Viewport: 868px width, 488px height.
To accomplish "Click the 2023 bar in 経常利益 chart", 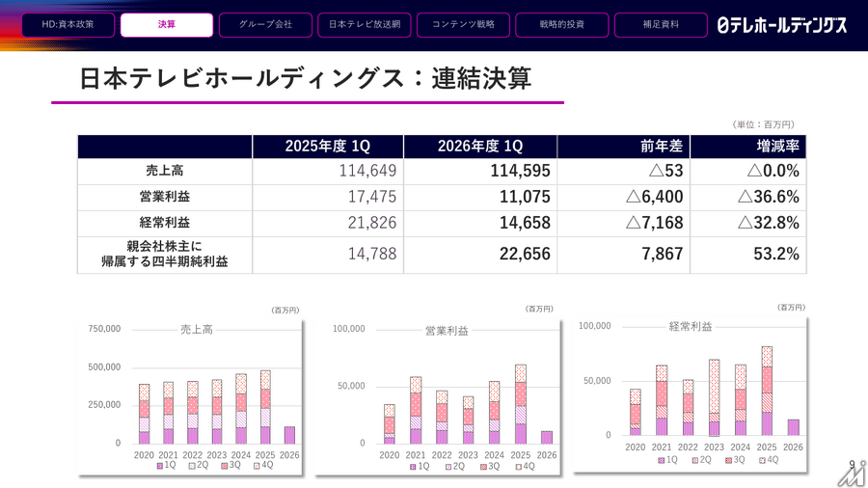I will coord(714,397).
